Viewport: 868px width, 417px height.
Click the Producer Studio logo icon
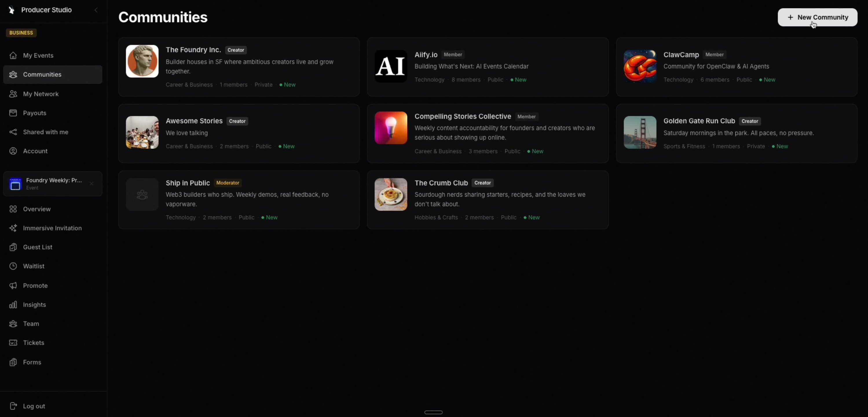12,10
